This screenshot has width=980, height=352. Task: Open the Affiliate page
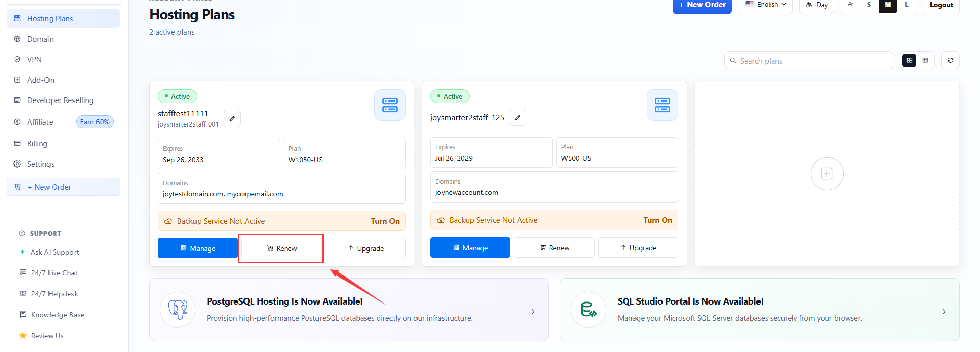point(40,122)
